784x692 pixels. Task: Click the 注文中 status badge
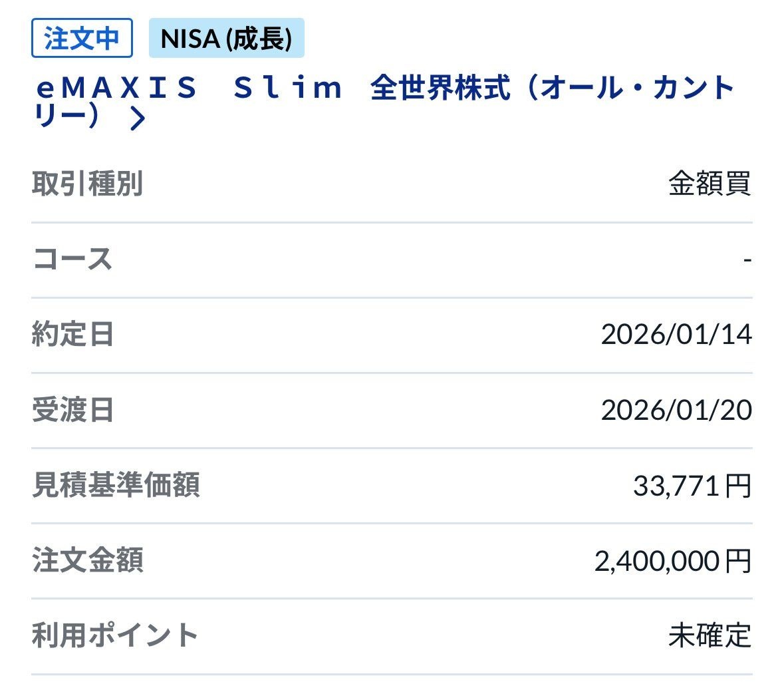[x=82, y=39]
